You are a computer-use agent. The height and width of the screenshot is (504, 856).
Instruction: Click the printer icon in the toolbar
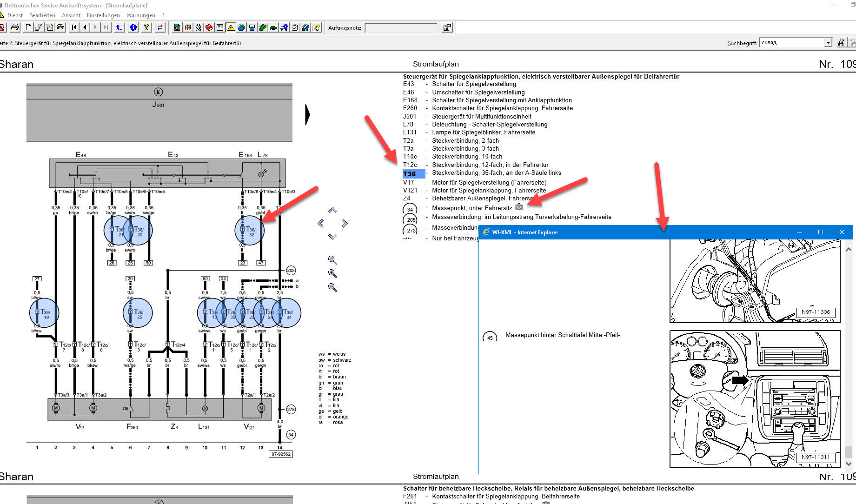[15, 27]
